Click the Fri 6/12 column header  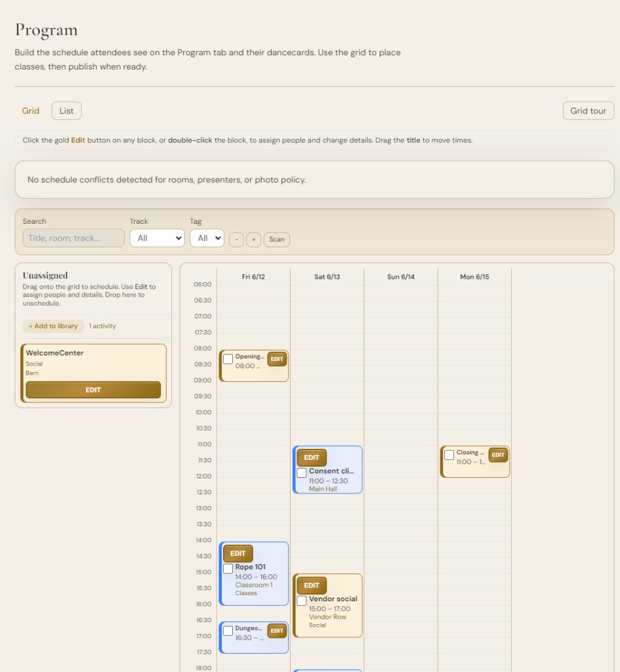253,277
